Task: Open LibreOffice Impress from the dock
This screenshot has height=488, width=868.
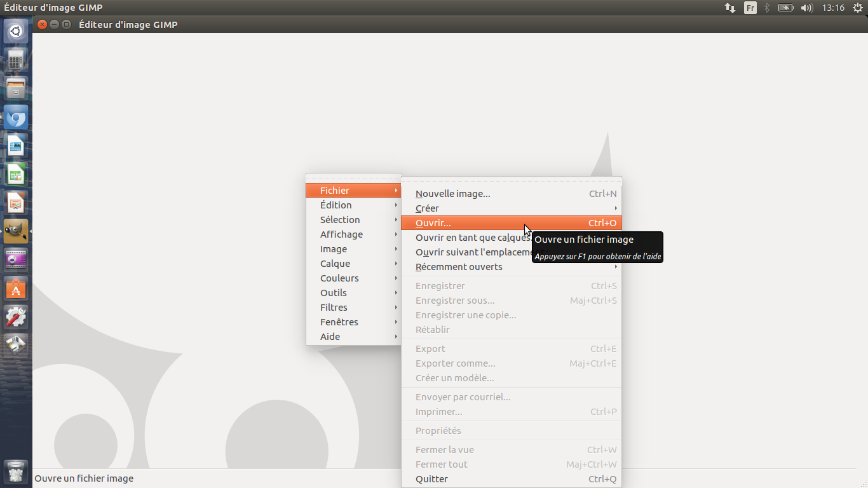Action: pos(16,203)
